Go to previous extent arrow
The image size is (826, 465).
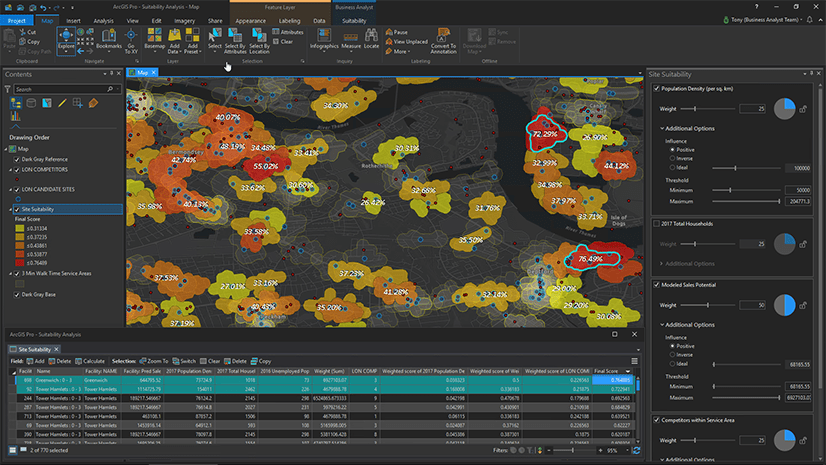(x=81, y=51)
